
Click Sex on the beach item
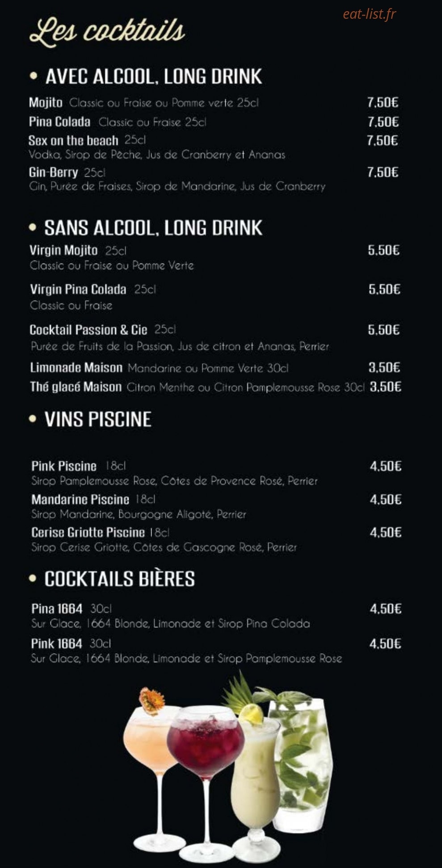[73, 140]
